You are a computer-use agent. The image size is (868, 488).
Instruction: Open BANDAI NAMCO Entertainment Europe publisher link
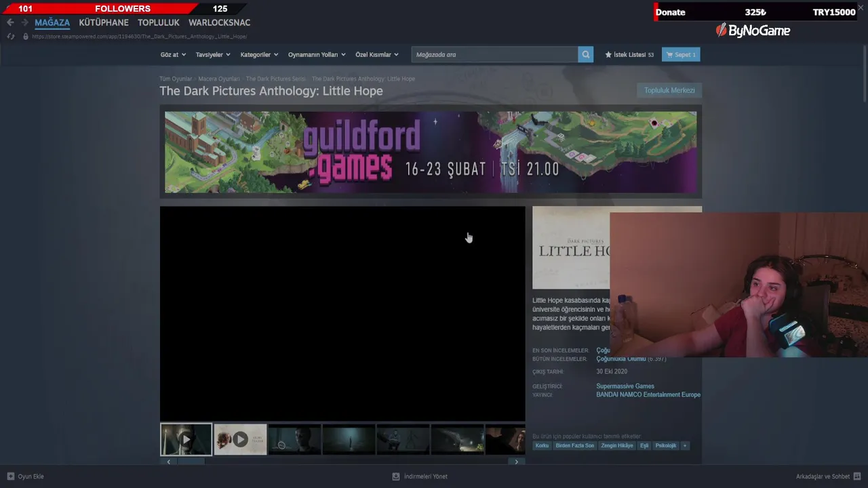point(648,394)
